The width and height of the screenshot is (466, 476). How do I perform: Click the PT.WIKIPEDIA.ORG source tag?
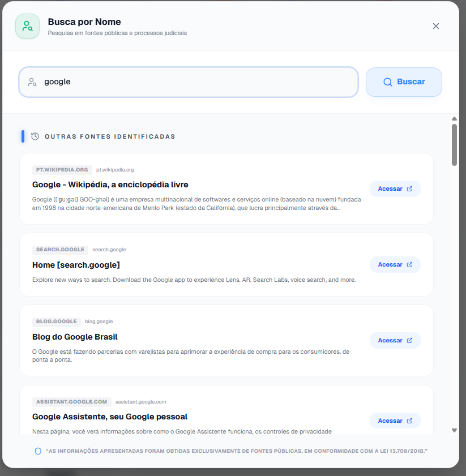[62, 170]
